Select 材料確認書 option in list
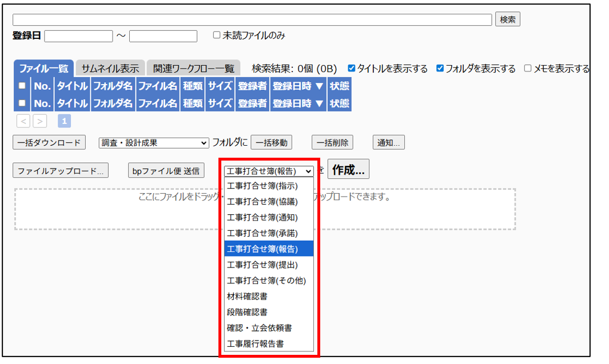 pyautogui.click(x=247, y=297)
